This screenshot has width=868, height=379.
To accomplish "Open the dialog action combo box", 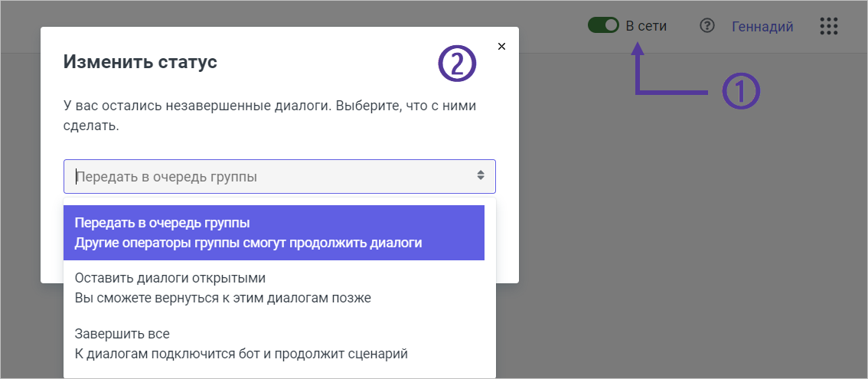I will [x=279, y=177].
